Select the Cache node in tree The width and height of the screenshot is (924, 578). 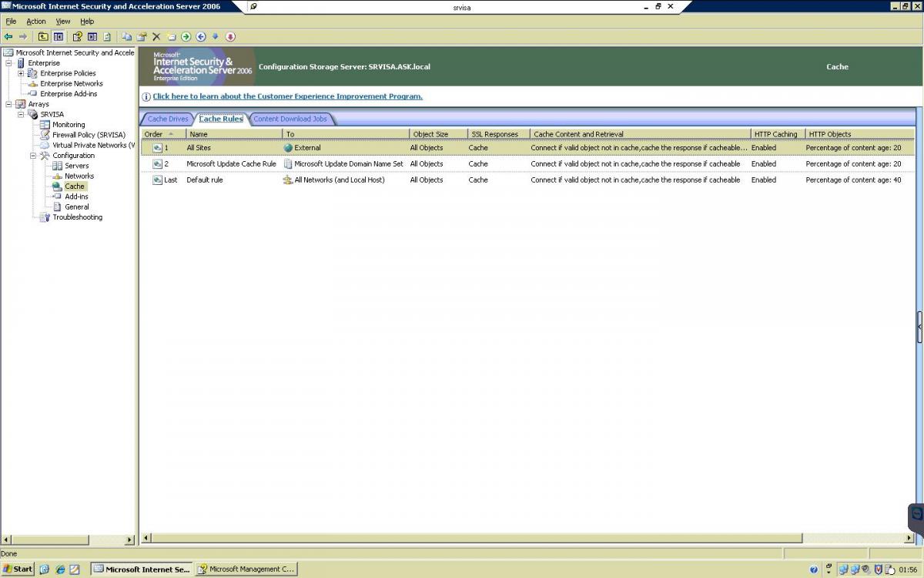(x=75, y=186)
